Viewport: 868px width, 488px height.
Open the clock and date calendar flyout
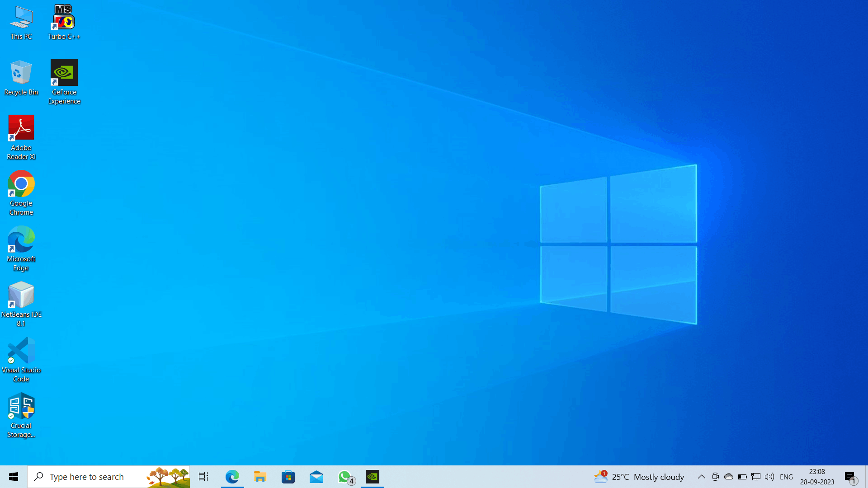817,477
